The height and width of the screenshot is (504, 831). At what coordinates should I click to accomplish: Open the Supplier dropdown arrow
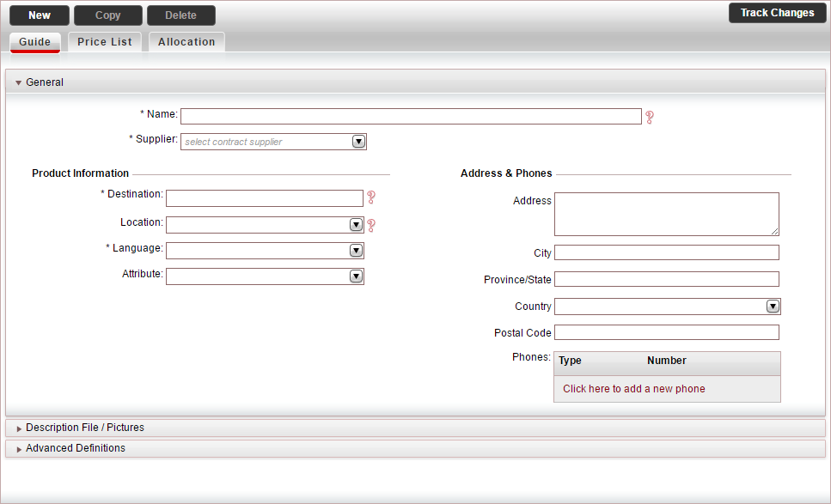click(x=359, y=142)
